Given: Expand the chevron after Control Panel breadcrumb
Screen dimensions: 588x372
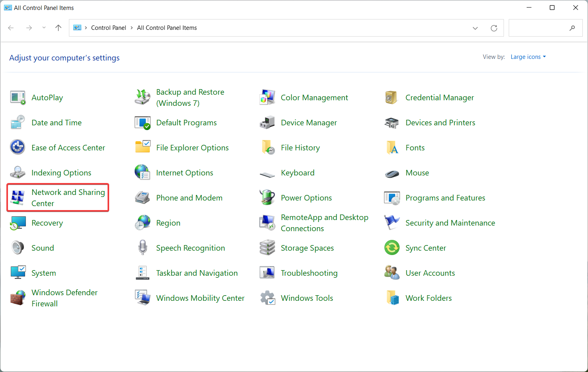Looking at the screenshot, I should pos(131,28).
